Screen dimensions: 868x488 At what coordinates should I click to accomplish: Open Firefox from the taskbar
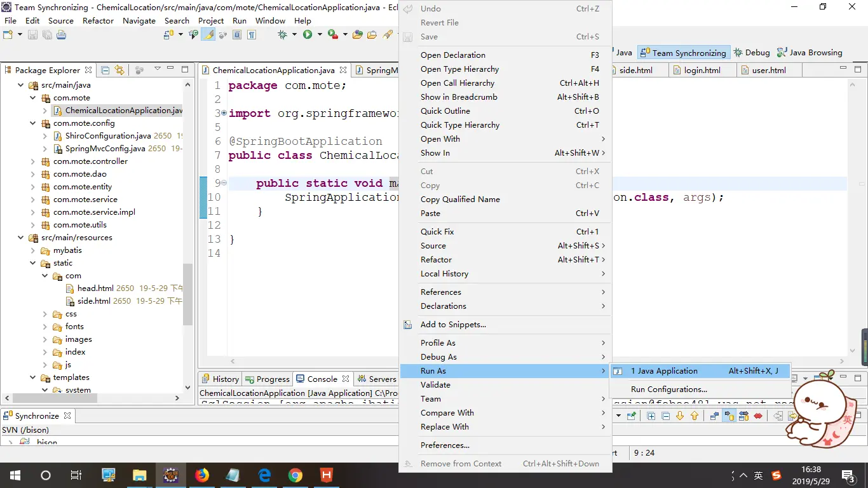pyautogui.click(x=202, y=475)
